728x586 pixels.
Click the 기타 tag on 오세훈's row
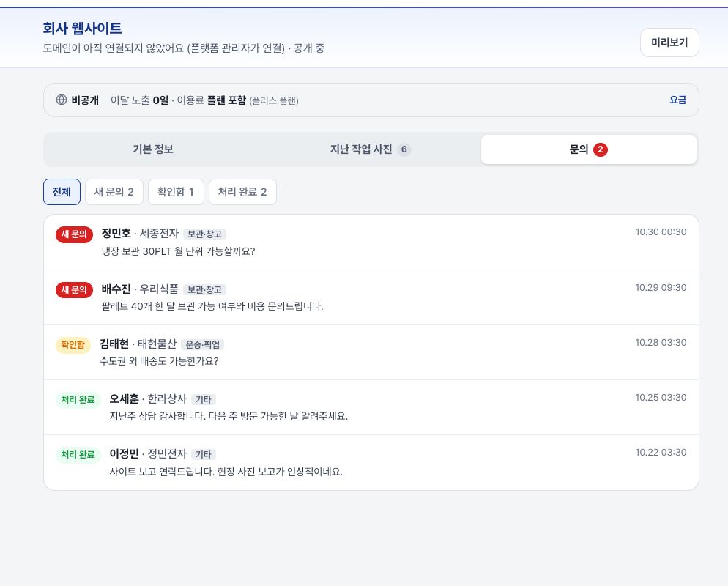204,399
